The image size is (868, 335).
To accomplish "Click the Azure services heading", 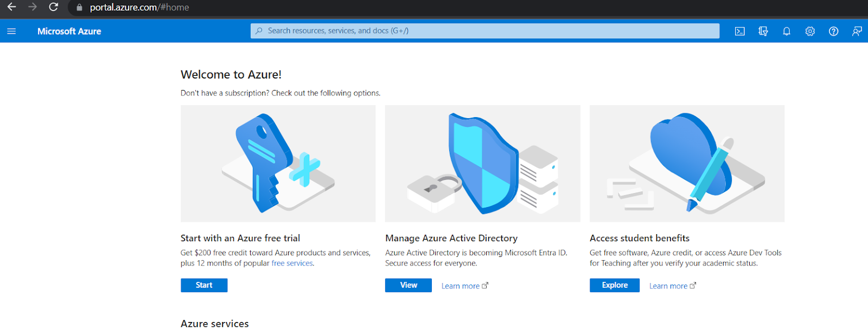I will tap(215, 324).
